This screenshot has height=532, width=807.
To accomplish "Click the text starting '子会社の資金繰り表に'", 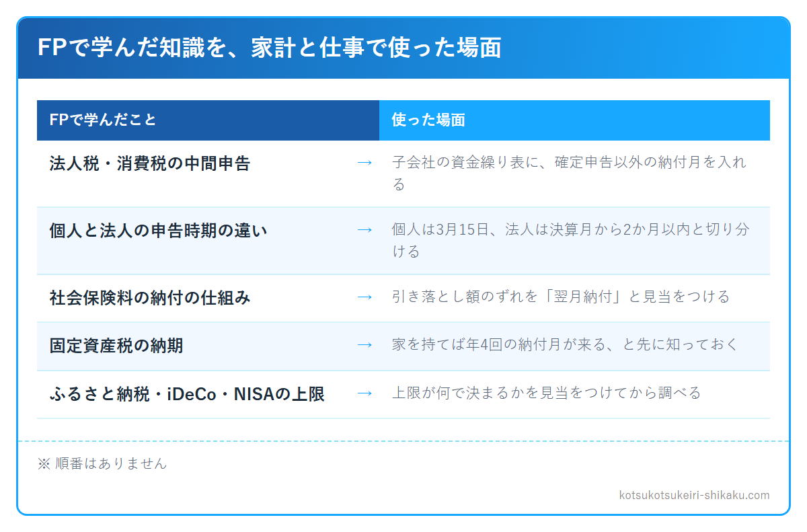I will (x=569, y=174).
